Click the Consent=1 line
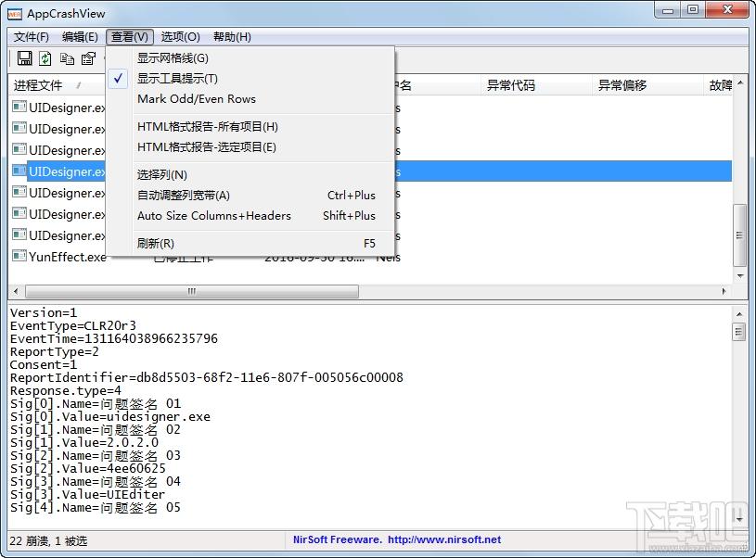This screenshot has width=756, height=558. pos(44,365)
